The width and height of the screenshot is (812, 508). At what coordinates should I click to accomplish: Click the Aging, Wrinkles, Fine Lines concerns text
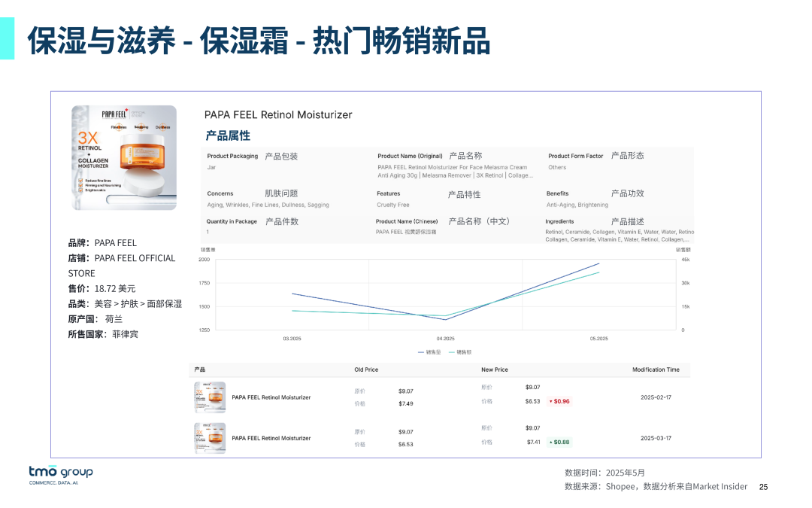268,205
